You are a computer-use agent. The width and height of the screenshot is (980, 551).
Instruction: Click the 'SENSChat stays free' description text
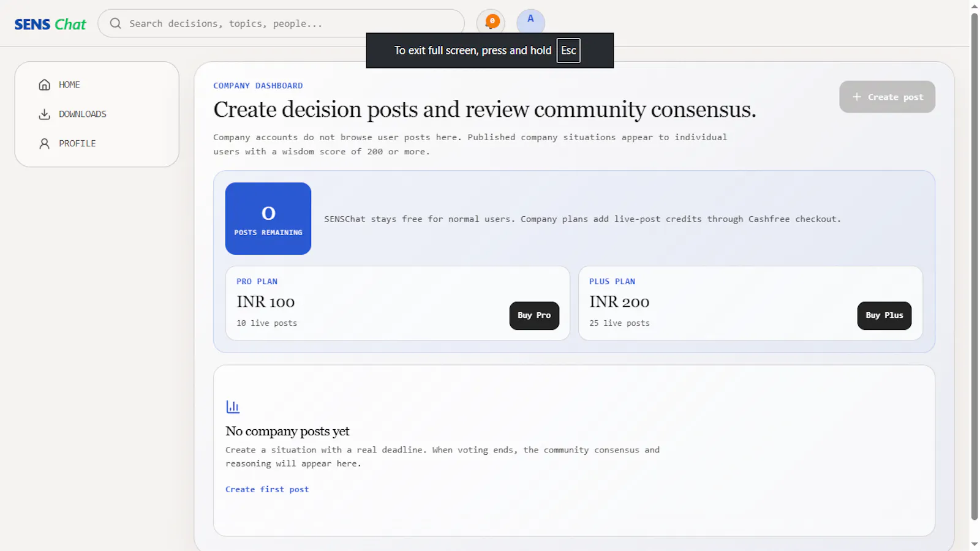click(582, 219)
